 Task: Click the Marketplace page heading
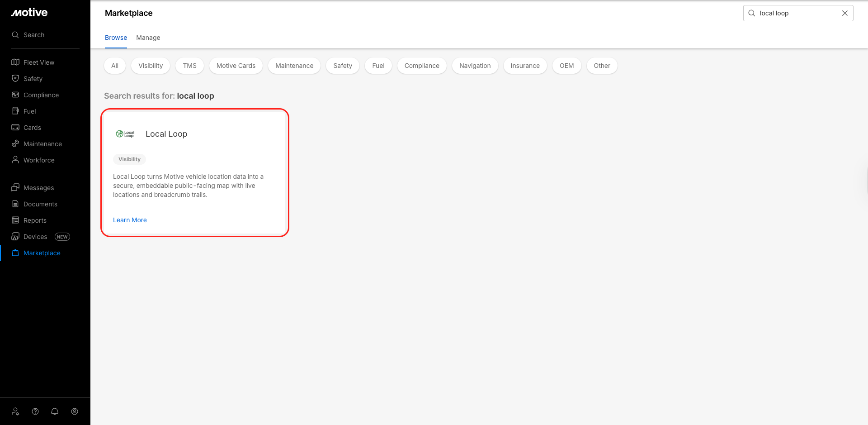click(x=129, y=13)
